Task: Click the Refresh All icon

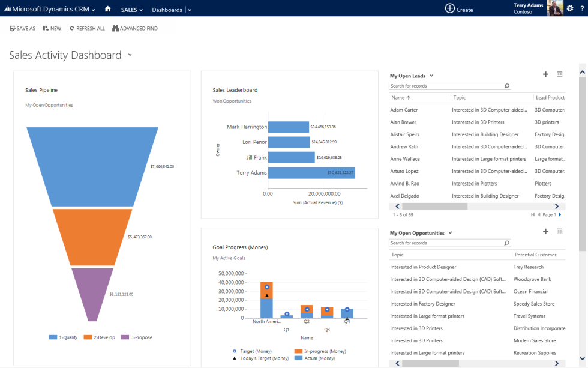Action: (71, 28)
